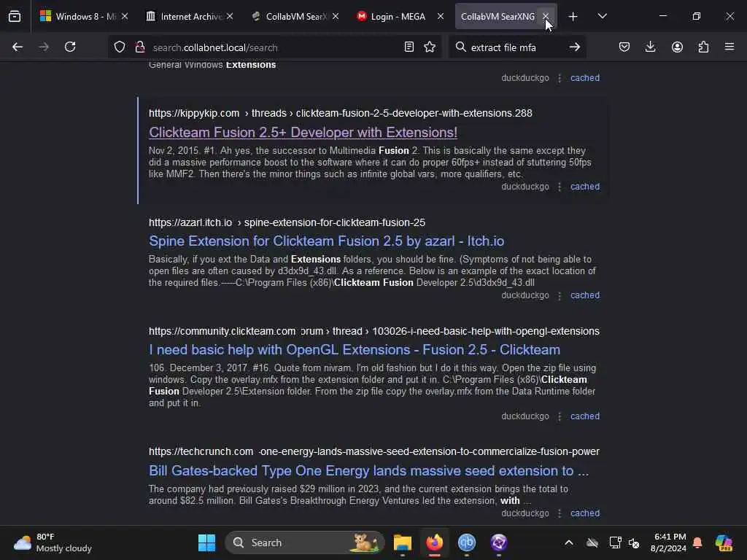
Task: Open cached link for techcrunch result
Action: coord(585,513)
